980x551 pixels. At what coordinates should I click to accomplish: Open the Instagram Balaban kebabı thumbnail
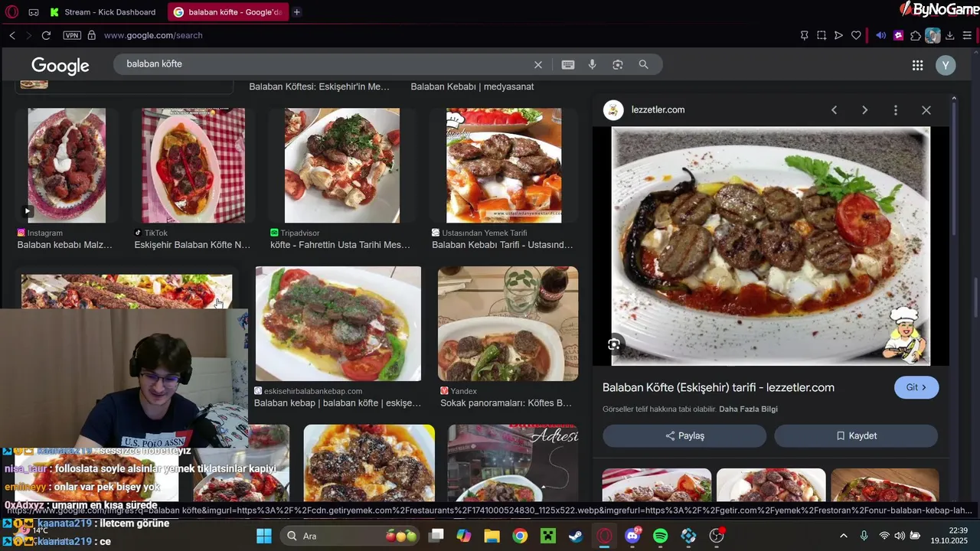[67, 165]
